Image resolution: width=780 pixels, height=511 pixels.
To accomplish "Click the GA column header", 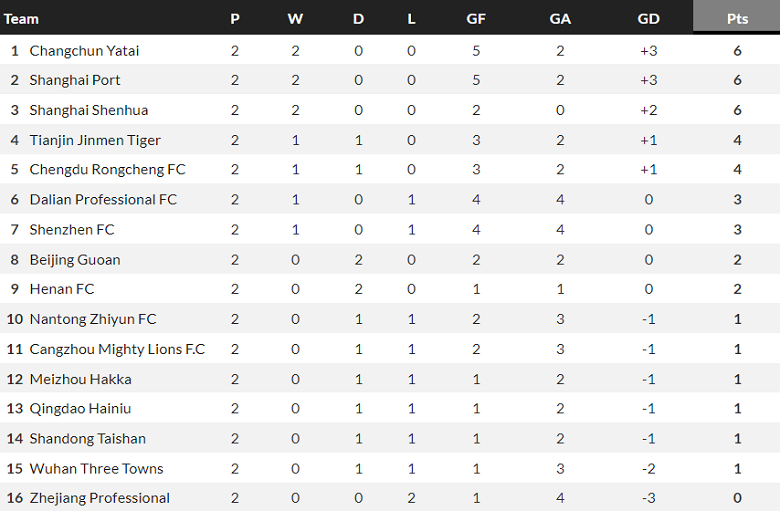I will tap(560, 19).
